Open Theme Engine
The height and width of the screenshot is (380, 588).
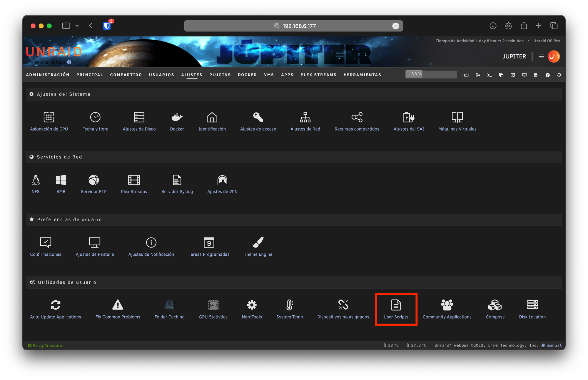258,247
